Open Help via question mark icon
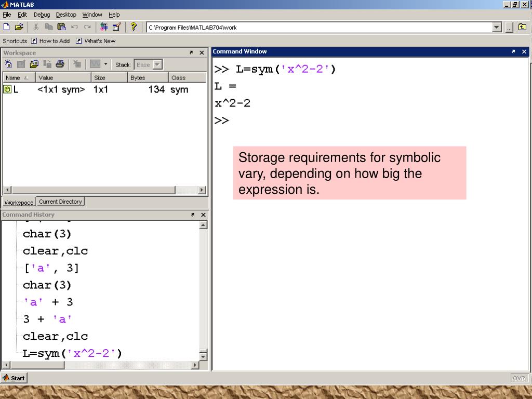Image resolution: width=532 pixels, height=399 pixels. (x=134, y=27)
